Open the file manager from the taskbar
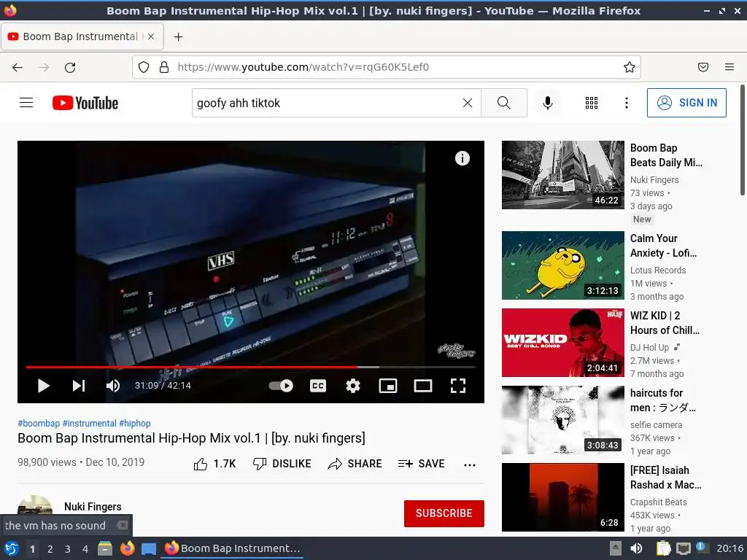This screenshot has width=747, height=560. pos(105,548)
